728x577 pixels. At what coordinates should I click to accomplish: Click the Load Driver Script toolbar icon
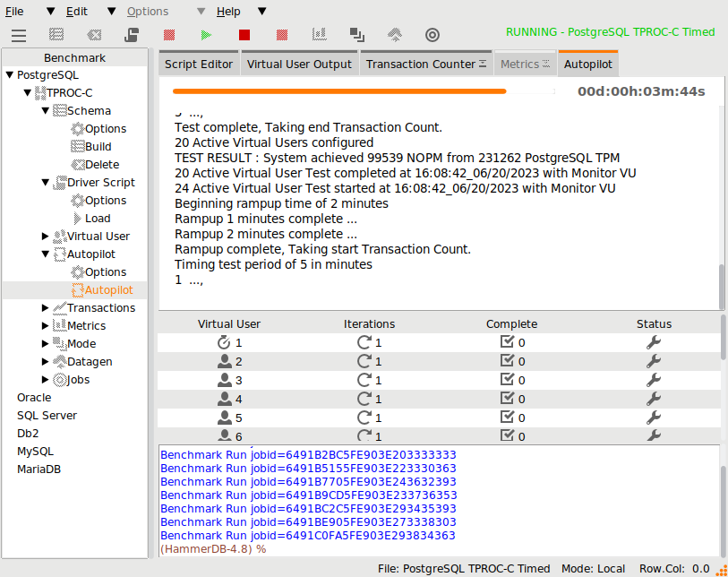tap(132, 35)
